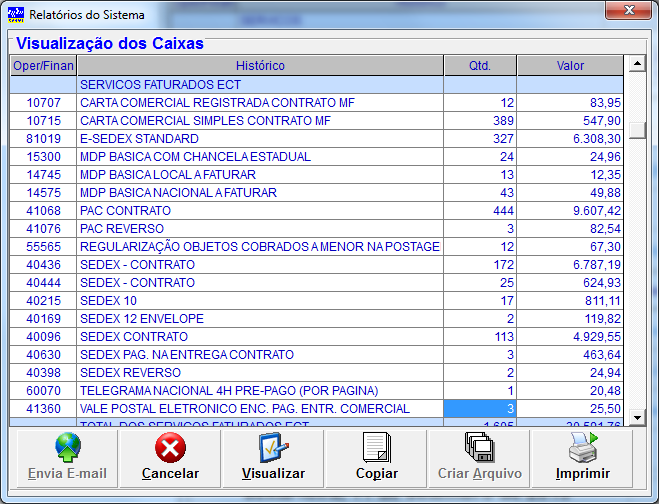Click the scrollbar up arrow
This screenshot has width=659, height=504.
coord(637,63)
